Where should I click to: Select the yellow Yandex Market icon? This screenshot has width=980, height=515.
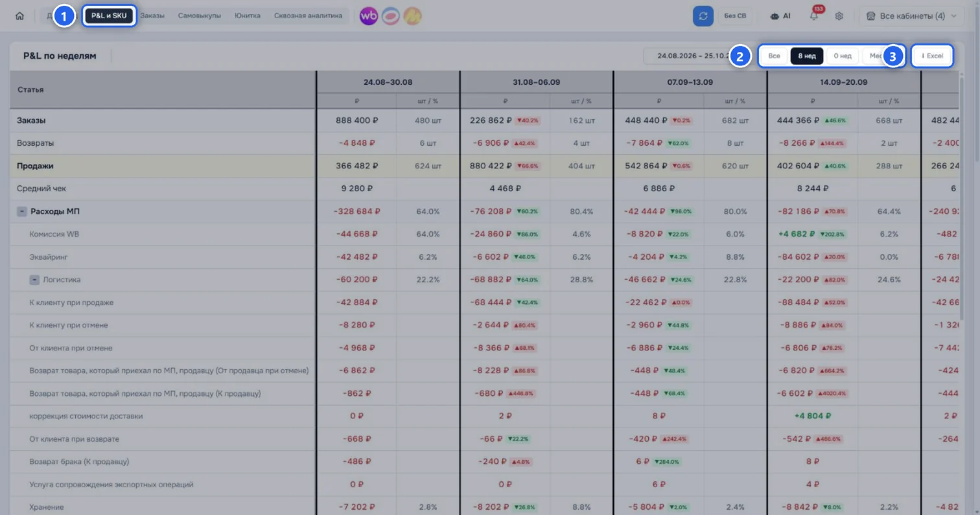412,16
